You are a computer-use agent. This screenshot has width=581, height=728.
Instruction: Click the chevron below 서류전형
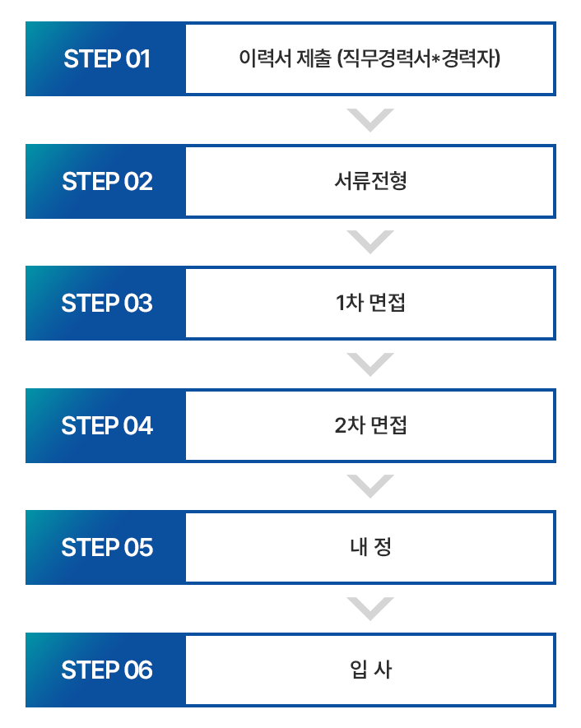[x=370, y=242]
